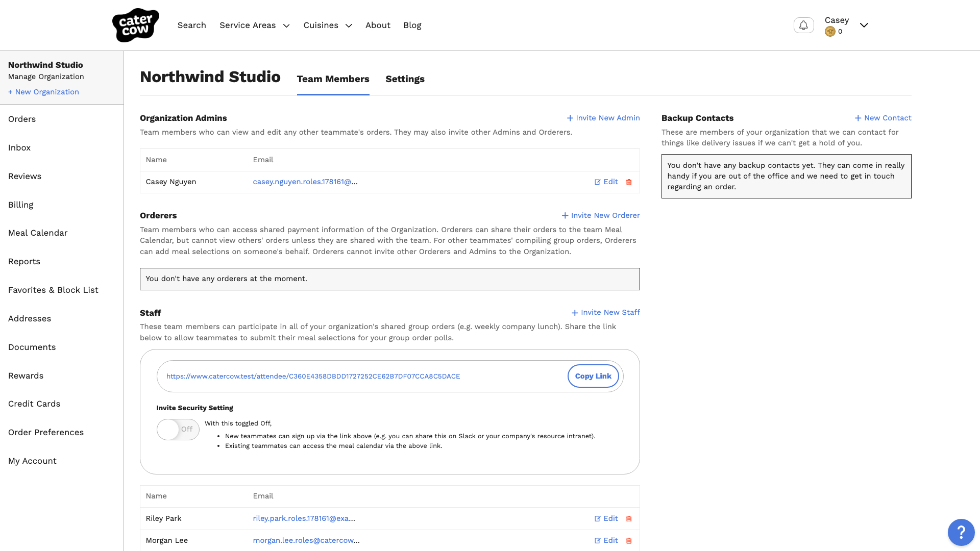Go to Addresses in the sidebar
Viewport: 980px width, 551px height.
click(x=30, y=318)
